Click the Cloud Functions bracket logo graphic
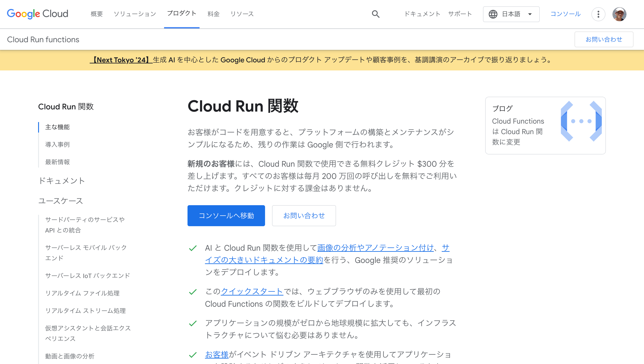644x364 pixels. pyautogui.click(x=581, y=121)
